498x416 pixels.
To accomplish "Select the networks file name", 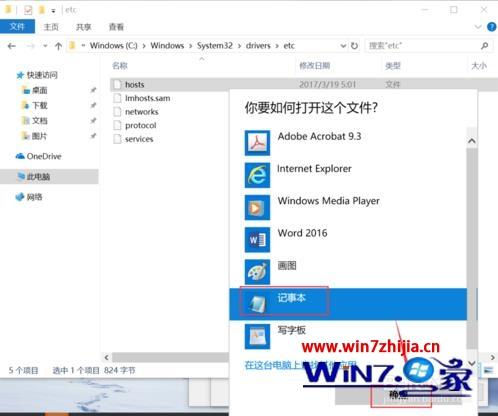I will click(x=142, y=112).
